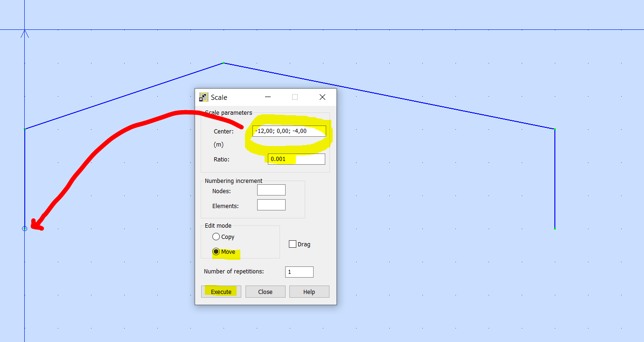The width and height of the screenshot is (644, 342).
Task: Select the green node at the roof apex
Action: [x=223, y=62]
